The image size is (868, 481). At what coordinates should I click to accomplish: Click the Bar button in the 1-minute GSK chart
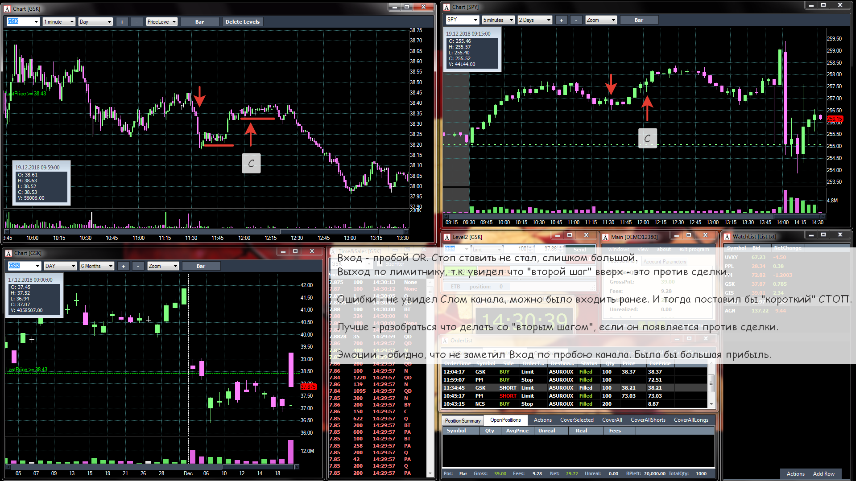pyautogui.click(x=200, y=22)
